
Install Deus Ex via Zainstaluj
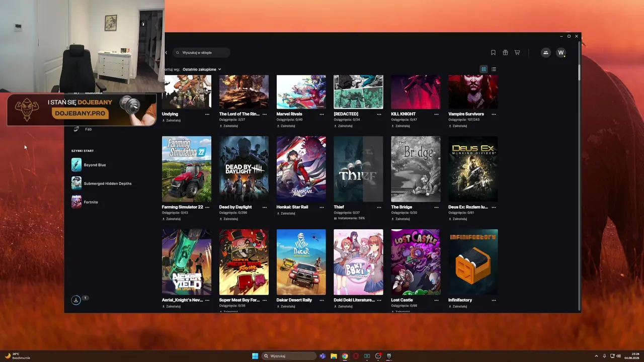tap(458, 219)
